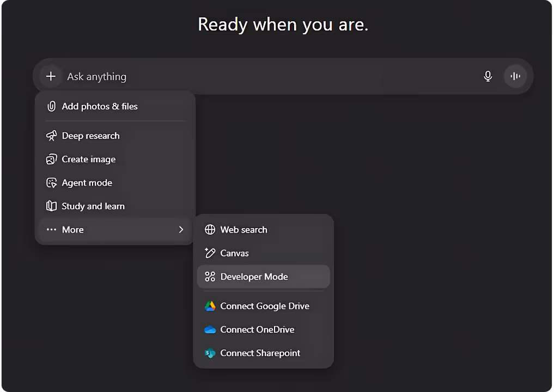Click the plus icon in the prompt bar

click(50, 76)
